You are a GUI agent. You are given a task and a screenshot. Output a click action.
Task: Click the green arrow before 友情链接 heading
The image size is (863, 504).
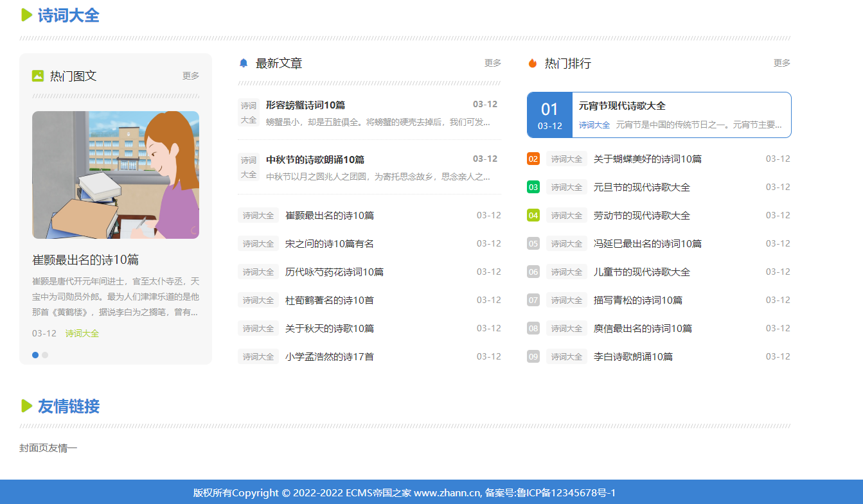(x=25, y=406)
